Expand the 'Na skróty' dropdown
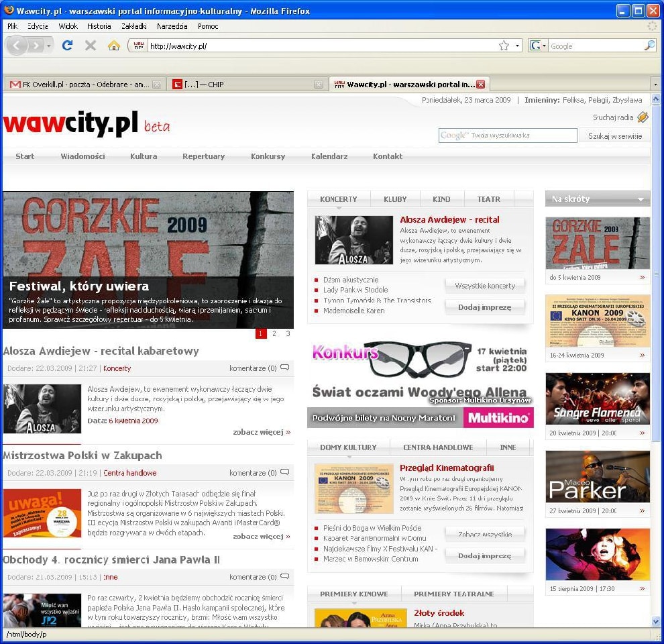The height and width of the screenshot is (644, 664). (641, 199)
